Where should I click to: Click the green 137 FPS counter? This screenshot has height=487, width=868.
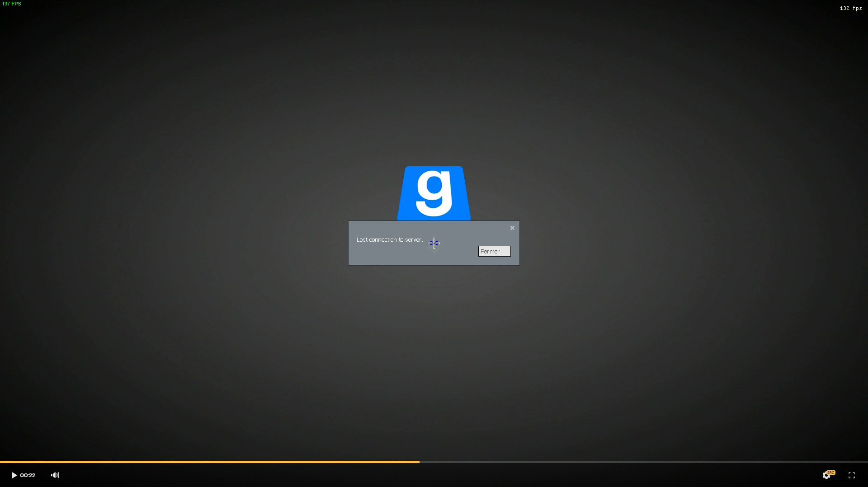pos(12,4)
